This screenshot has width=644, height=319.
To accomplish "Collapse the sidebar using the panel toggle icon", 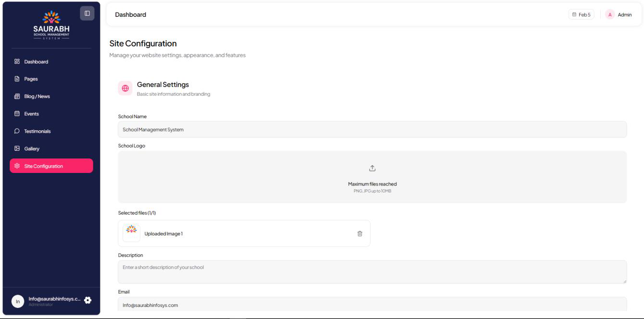I will (x=87, y=13).
